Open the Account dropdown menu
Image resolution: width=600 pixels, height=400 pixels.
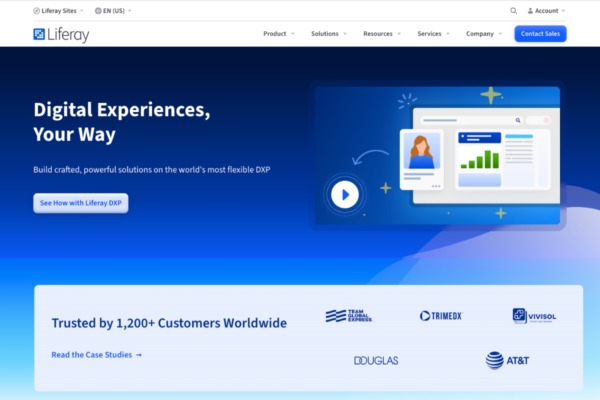[546, 11]
